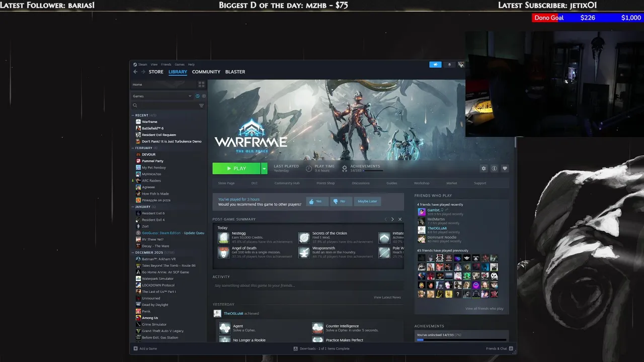The width and height of the screenshot is (644, 362).
Task: Open Warframe game settings gear icon
Action: [484, 168]
